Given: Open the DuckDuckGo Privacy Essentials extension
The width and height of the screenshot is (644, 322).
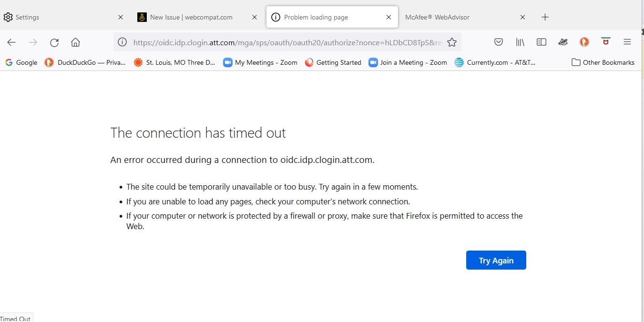Looking at the screenshot, I should tap(584, 42).
